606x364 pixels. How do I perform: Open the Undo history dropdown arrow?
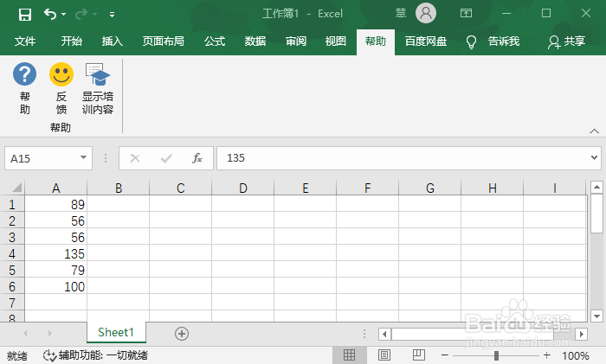(64, 15)
